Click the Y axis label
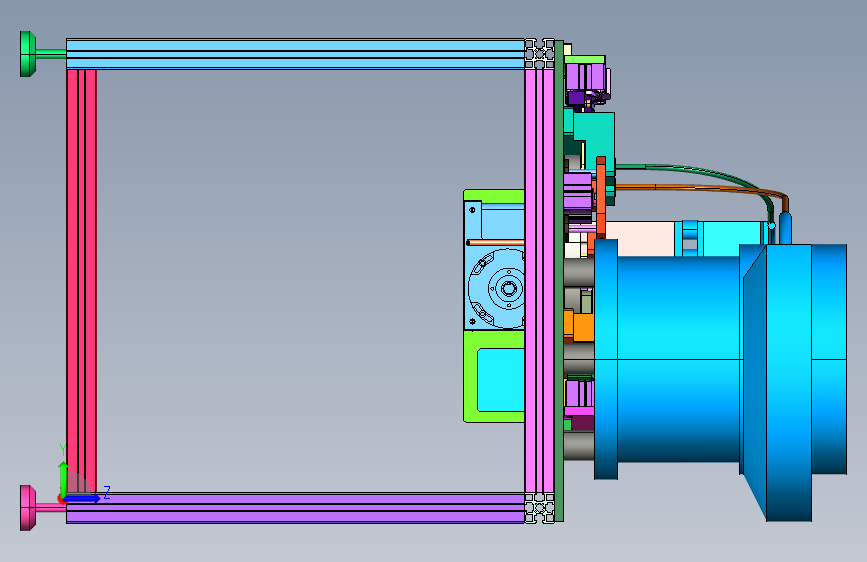This screenshot has height=562, width=867. (x=63, y=450)
